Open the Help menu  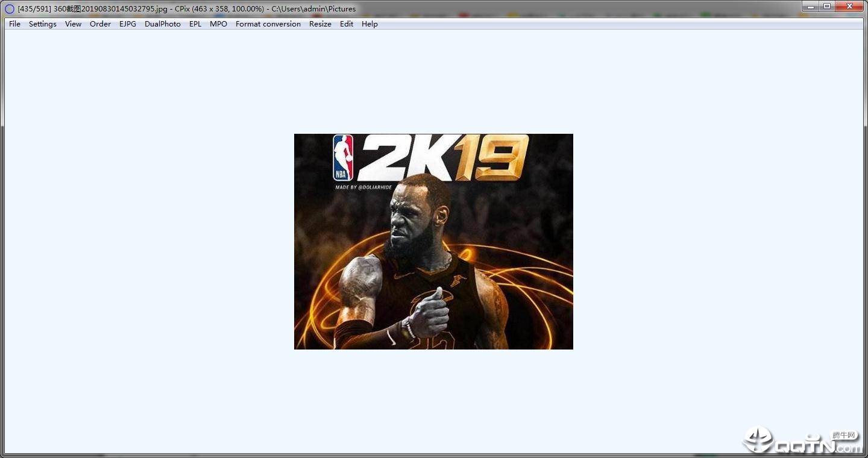click(370, 24)
